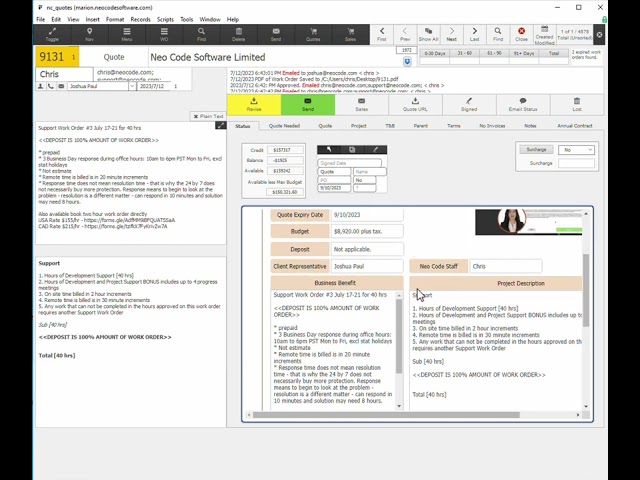Viewport: 640px width, 480px height.
Task: Click the Signed Date input field
Action: [x=349, y=163]
